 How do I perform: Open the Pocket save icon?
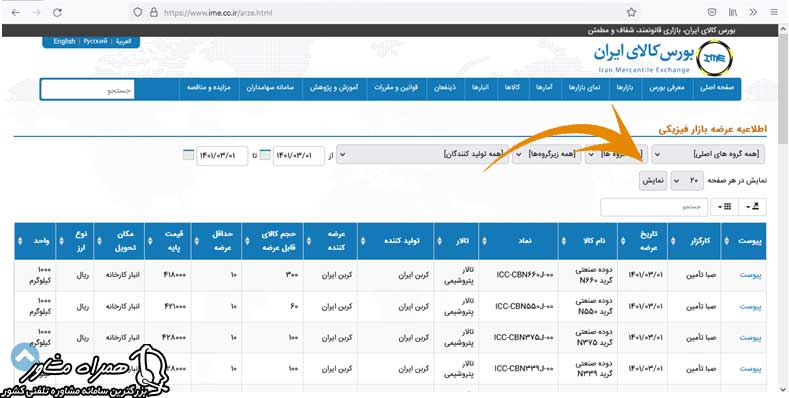[x=712, y=13]
